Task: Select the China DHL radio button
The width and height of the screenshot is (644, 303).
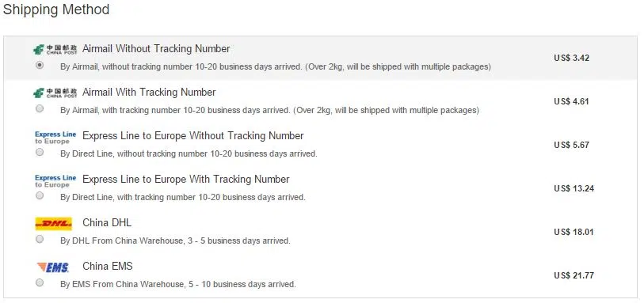Action: coord(40,239)
